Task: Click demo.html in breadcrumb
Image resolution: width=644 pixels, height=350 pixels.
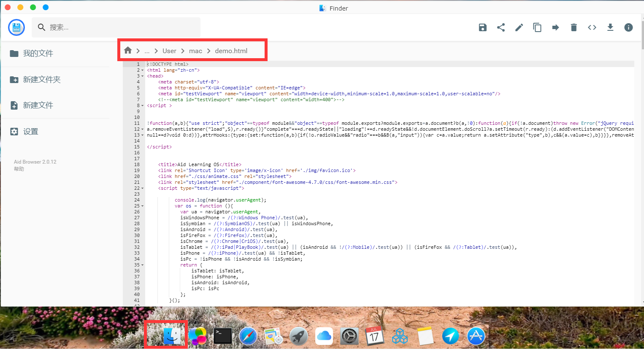Action: click(231, 51)
